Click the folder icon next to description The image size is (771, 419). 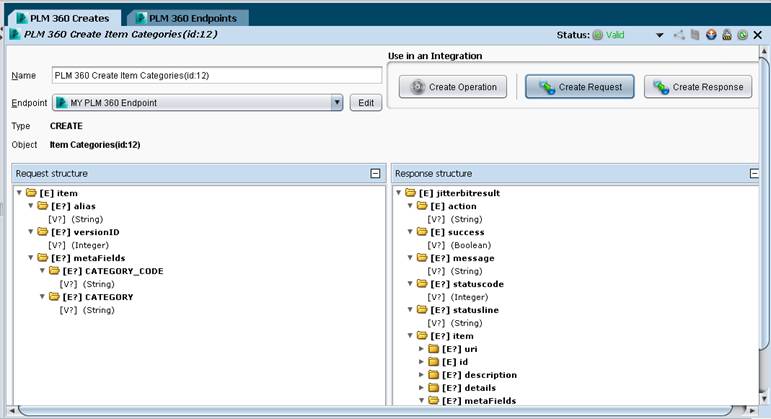[433, 375]
